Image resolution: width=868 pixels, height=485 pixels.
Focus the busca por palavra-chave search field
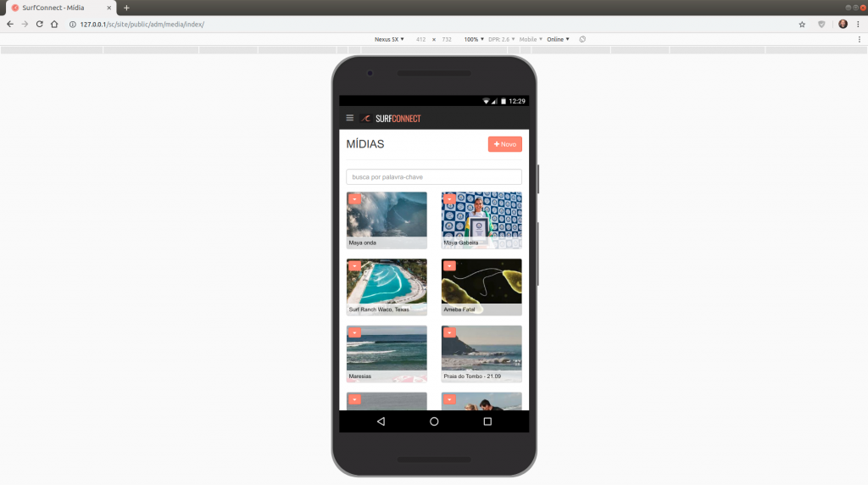(x=434, y=177)
